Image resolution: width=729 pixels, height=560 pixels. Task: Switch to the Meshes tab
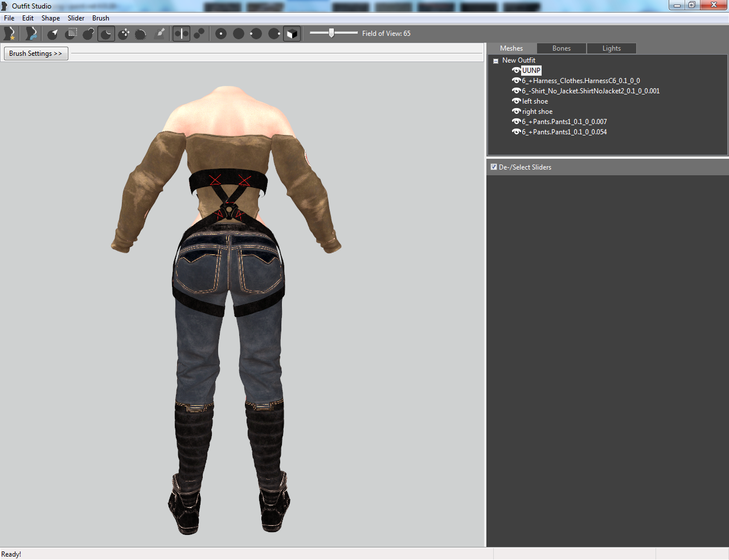(511, 48)
